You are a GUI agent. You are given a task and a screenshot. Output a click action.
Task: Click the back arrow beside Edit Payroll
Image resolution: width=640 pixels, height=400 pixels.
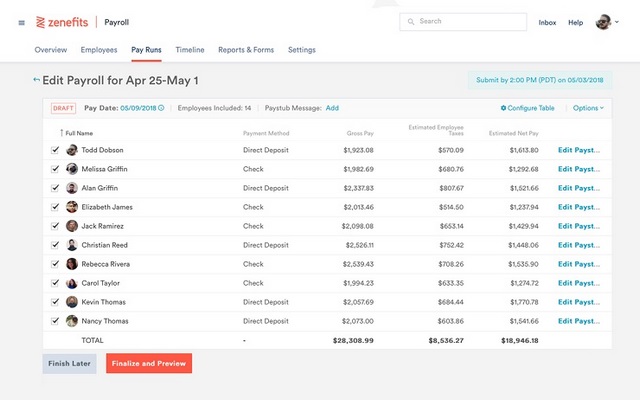pyautogui.click(x=37, y=80)
